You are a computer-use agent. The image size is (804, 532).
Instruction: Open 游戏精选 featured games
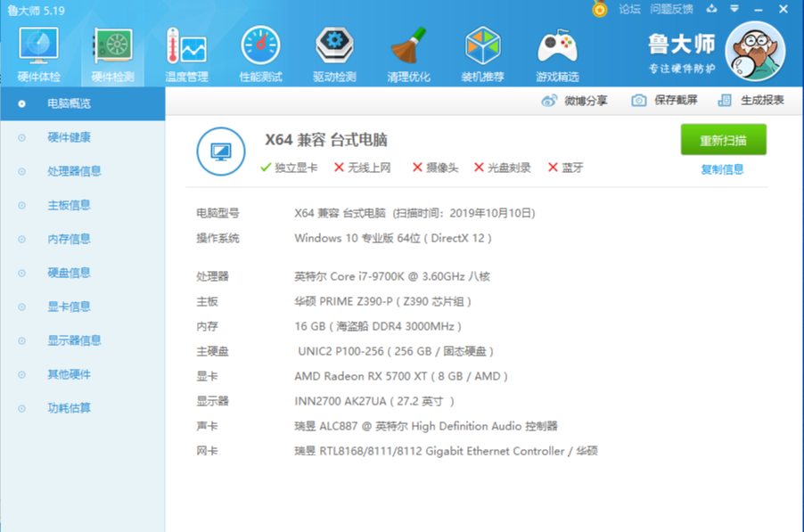pyautogui.click(x=556, y=51)
